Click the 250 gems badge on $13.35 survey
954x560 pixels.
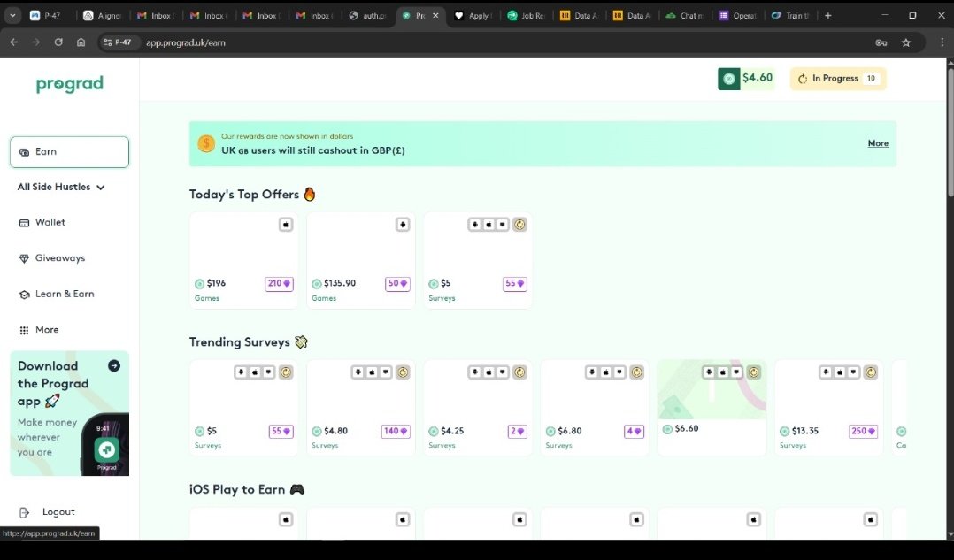pyautogui.click(x=864, y=431)
